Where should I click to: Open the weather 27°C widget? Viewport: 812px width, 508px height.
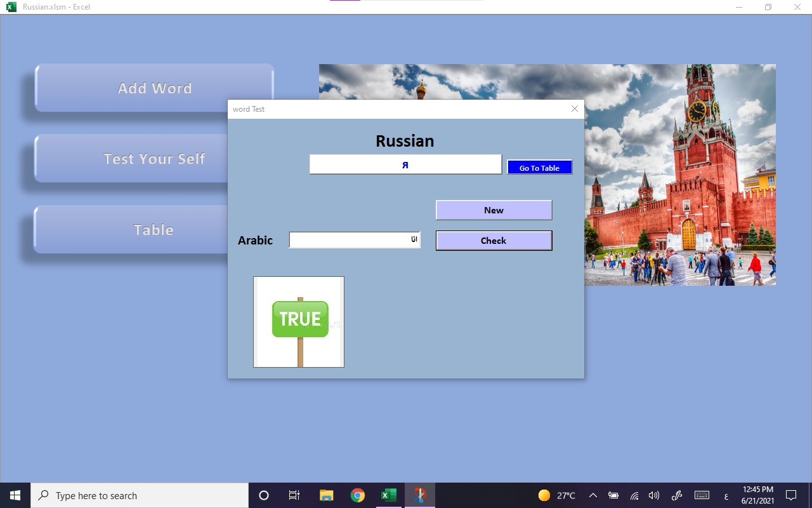[557, 495]
